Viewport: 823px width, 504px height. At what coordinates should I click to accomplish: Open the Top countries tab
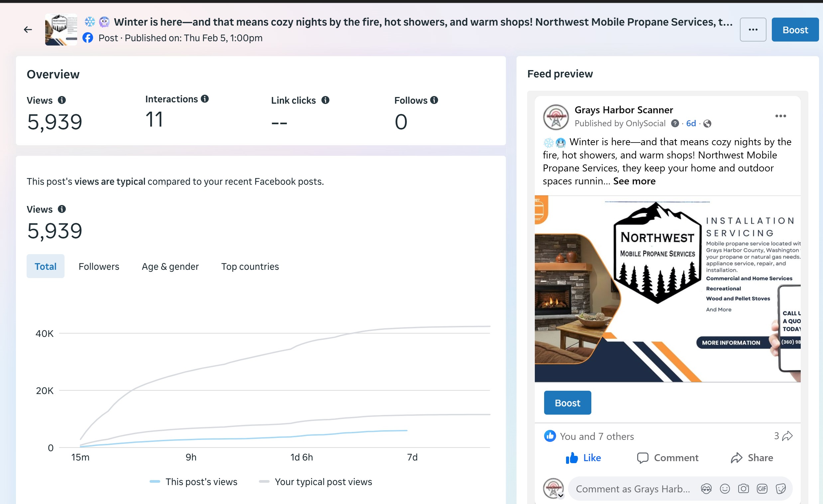click(250, 266)
